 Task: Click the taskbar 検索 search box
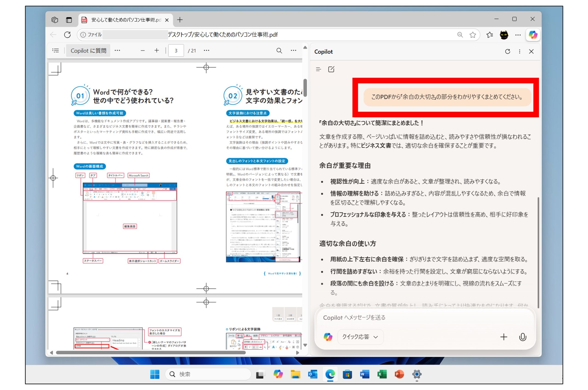pos(208,374)
